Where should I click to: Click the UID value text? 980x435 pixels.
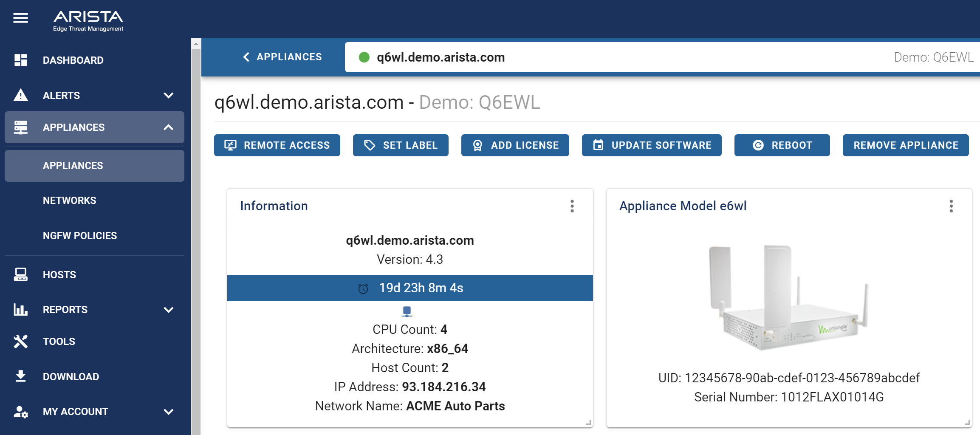point(802,378)
